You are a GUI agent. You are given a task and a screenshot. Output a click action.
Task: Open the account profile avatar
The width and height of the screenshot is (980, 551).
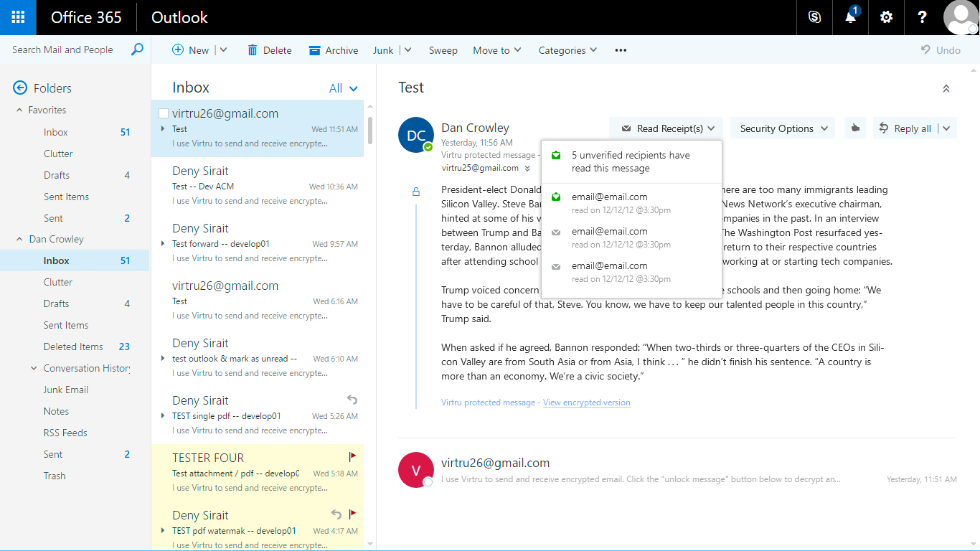pyautogui.click(x=961, y=17)
